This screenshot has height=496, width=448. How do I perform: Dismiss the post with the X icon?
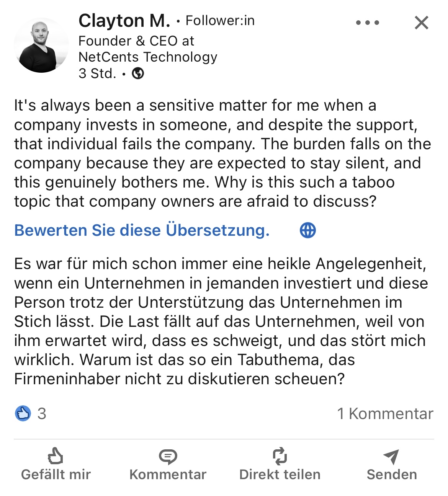pos(421,23)
